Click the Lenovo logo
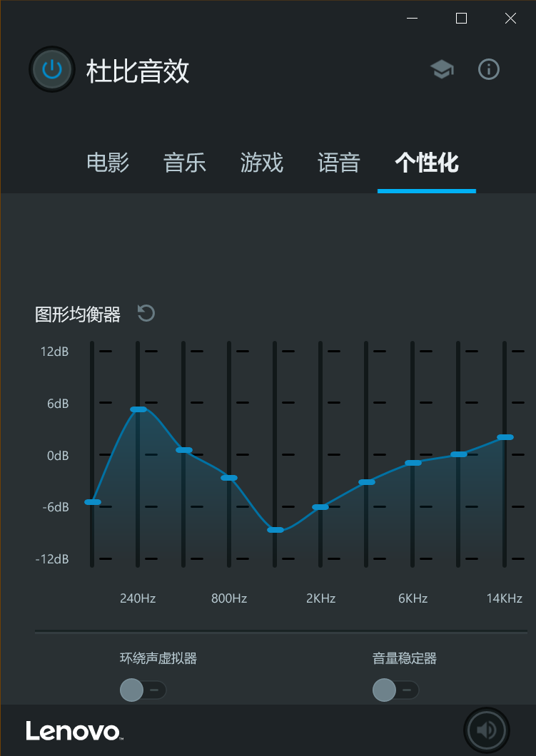 [74, 731]
